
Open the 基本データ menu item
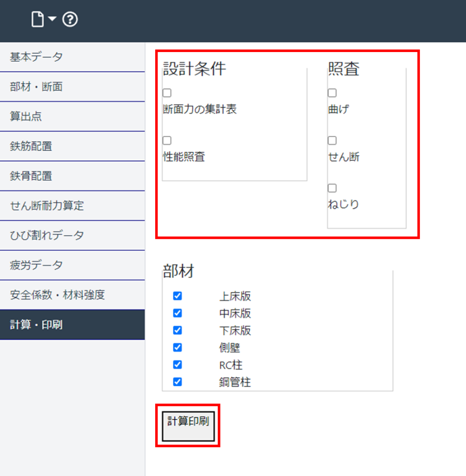tap(72, 57)
